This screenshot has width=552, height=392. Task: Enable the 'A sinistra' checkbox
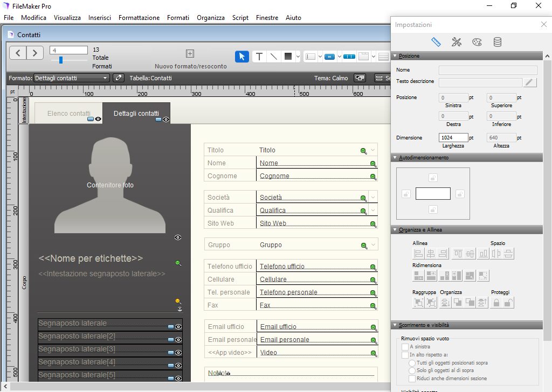click(405, 347)
